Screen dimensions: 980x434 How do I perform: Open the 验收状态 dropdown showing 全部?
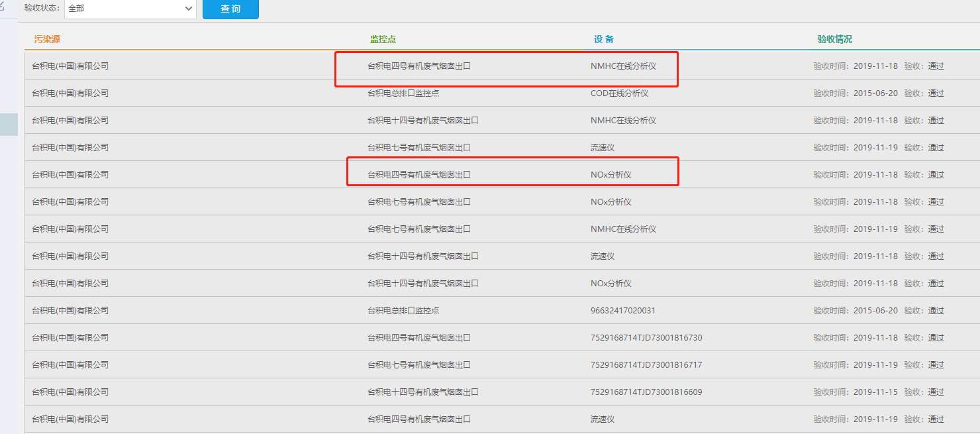(x=130, y=9)
